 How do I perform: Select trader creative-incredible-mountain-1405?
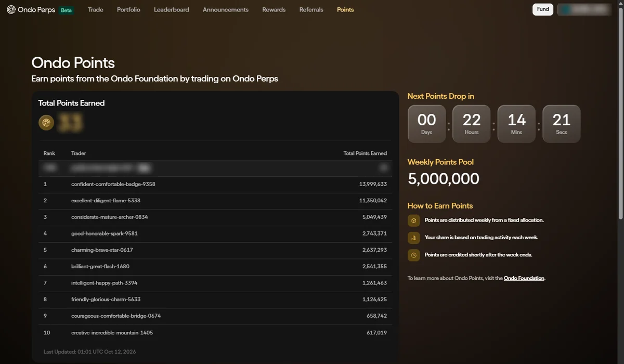click(112, 332)
